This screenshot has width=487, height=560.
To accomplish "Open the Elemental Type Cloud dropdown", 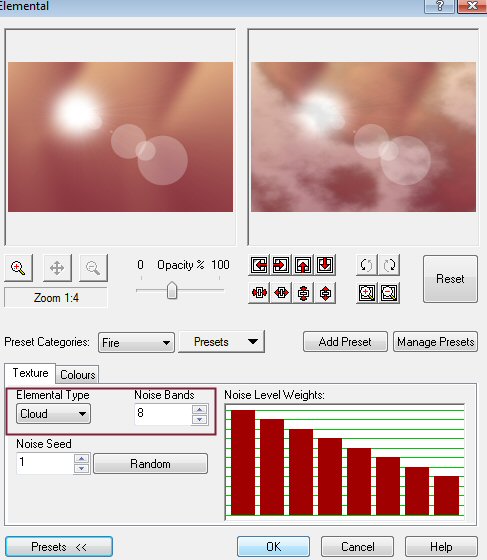I will (x=53, y=414).
